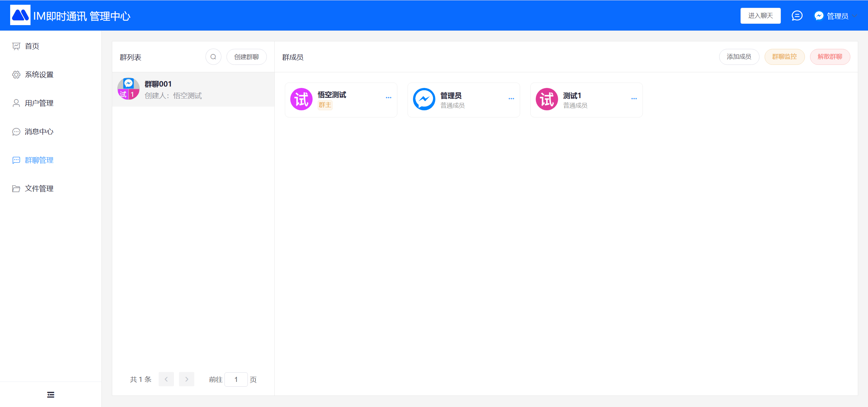The image size is (868, 407).
Task: Go to 用户管理 in sidebar
Action: (x=39, y=103)
